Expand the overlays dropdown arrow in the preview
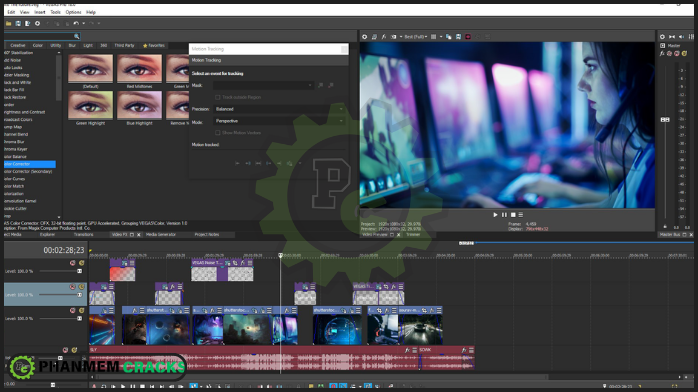Image resolution: width=698 pixels, height=392 pixels. tap(441, 37)
